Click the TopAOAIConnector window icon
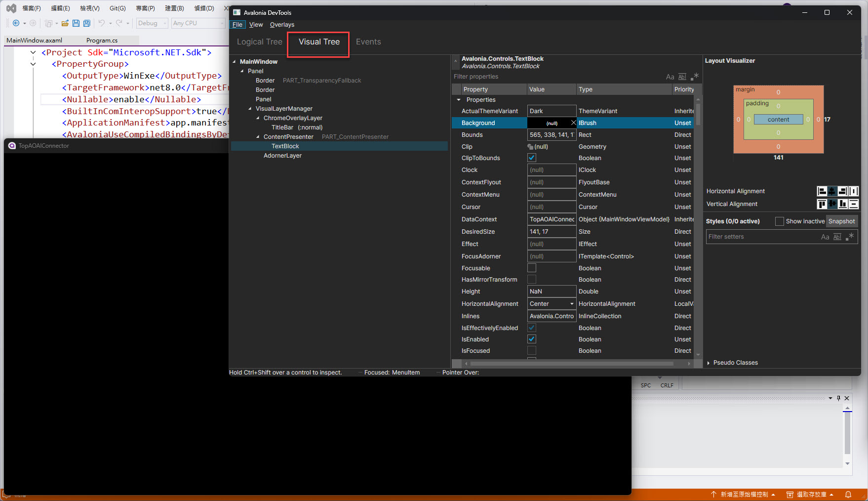This screenshot has height=501, width=868. [x=12, y=146]
